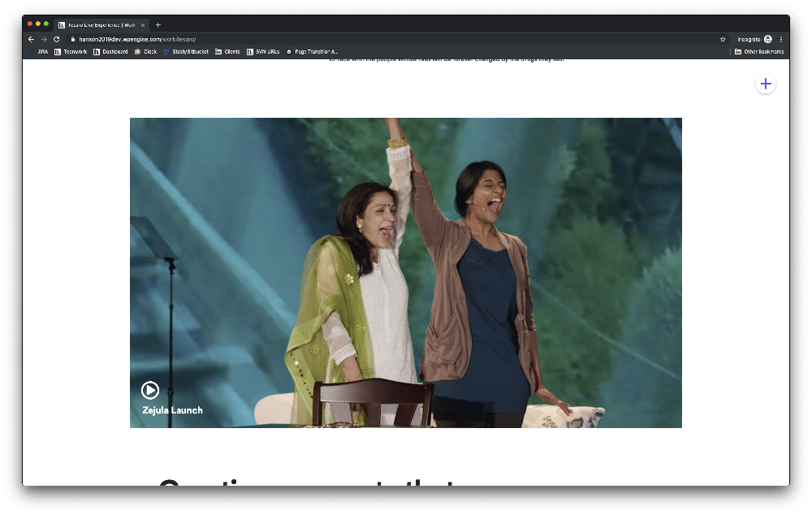Viewport: 812px width, 515px height.
Task: Close the Tesaro Live Experience tab
Action: [x=143, y=25]
